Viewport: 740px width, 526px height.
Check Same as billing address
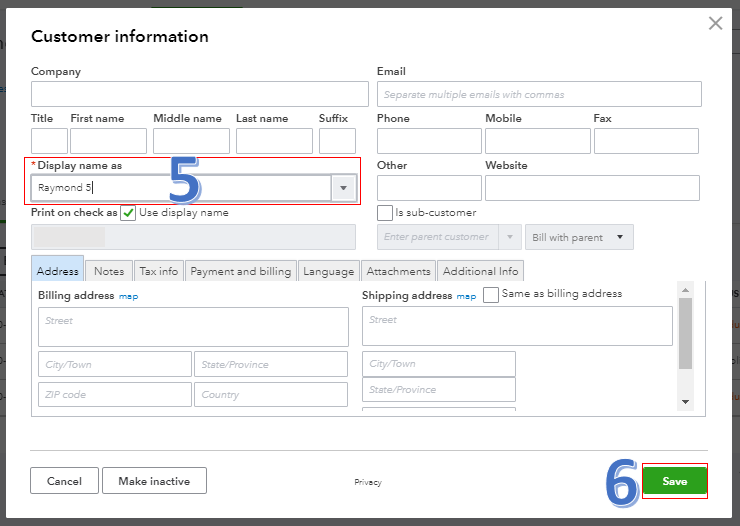(x=491, y=295)
